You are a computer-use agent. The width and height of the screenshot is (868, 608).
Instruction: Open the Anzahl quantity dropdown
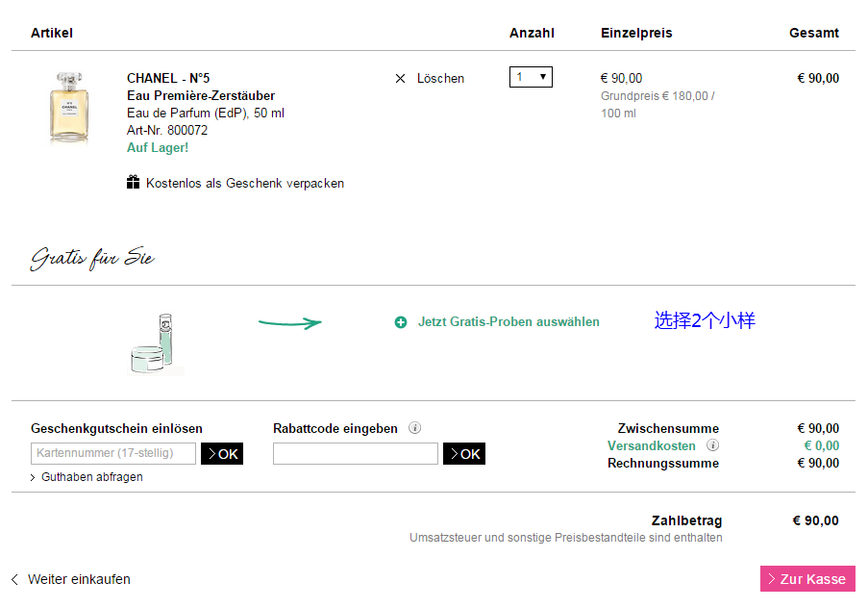[x=531, y=77]
